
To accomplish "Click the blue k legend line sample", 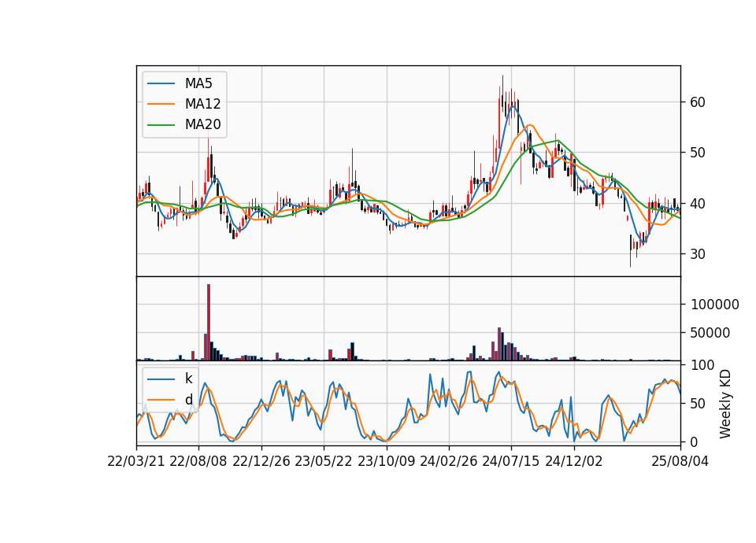I will [x=161, y=379].
